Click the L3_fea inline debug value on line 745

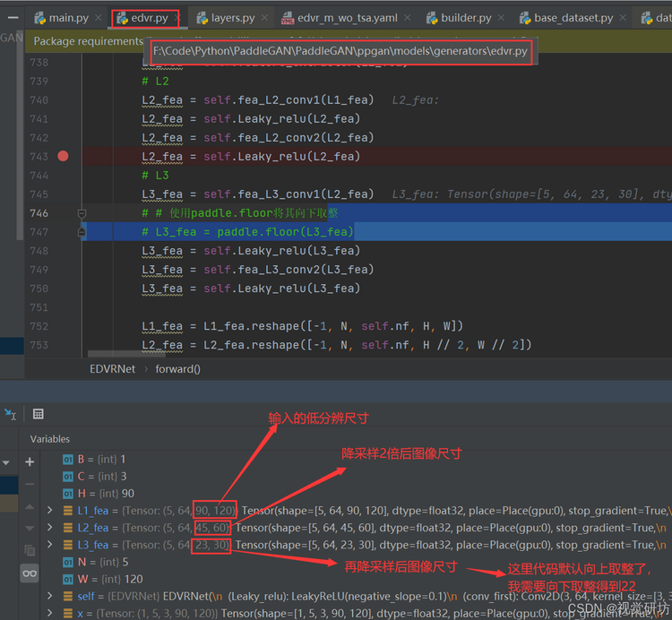coord(531,194)
